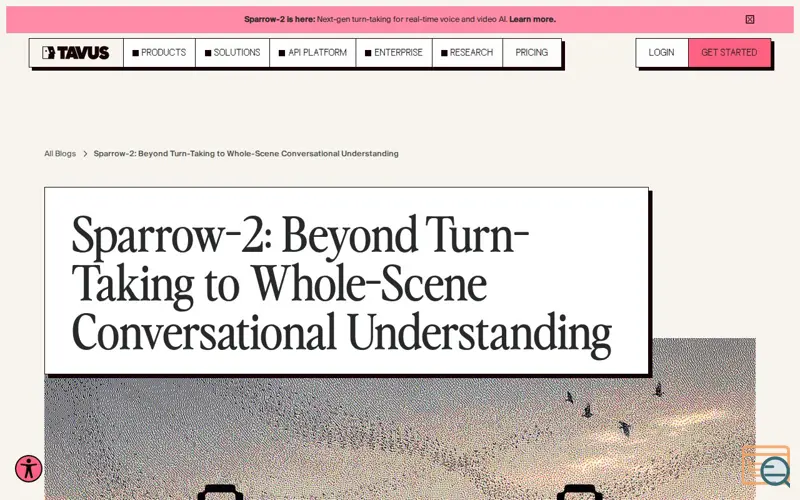Open the accessibility widget icon

(x=29, y=468)
